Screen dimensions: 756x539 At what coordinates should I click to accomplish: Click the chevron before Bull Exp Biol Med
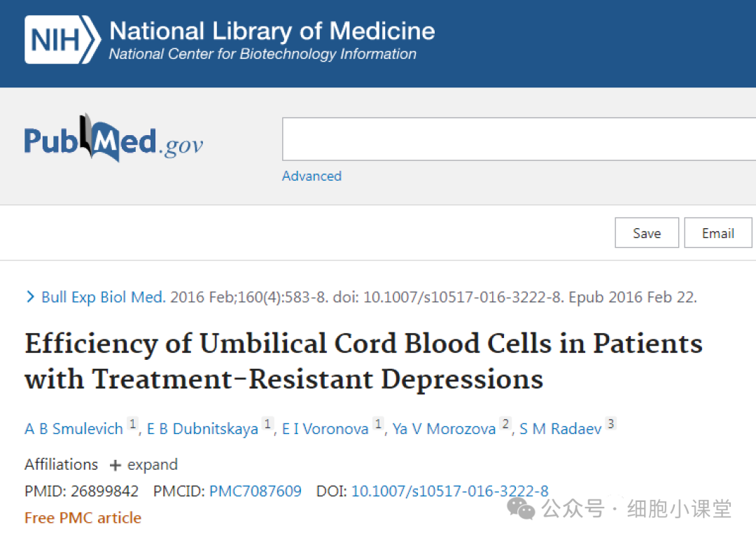[x=30, y=297]
